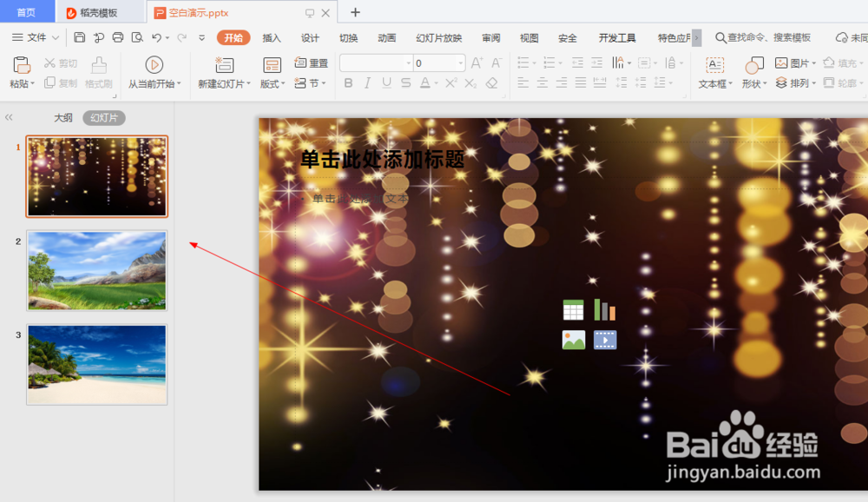
Task: Click the Text Box icon
Action: click(x=714, y=65)
